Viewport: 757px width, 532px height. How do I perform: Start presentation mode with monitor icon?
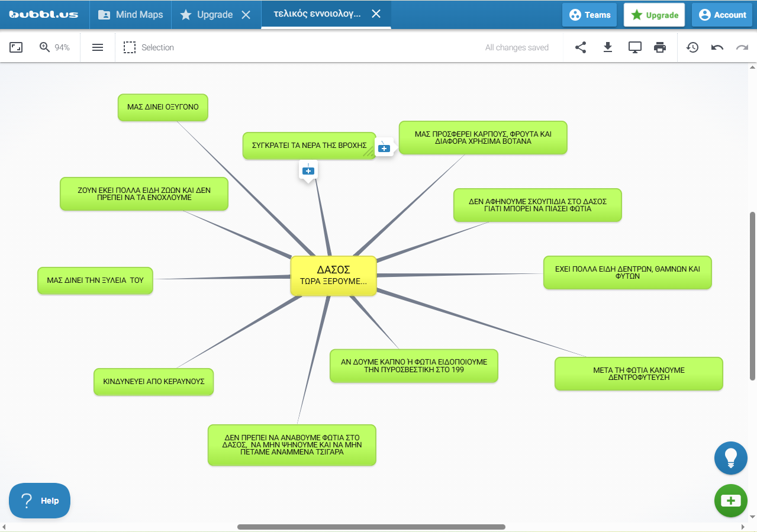click(x=634, y=47)
